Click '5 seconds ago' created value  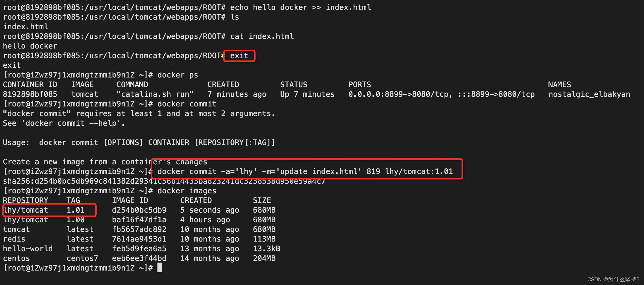pos(209,210)
